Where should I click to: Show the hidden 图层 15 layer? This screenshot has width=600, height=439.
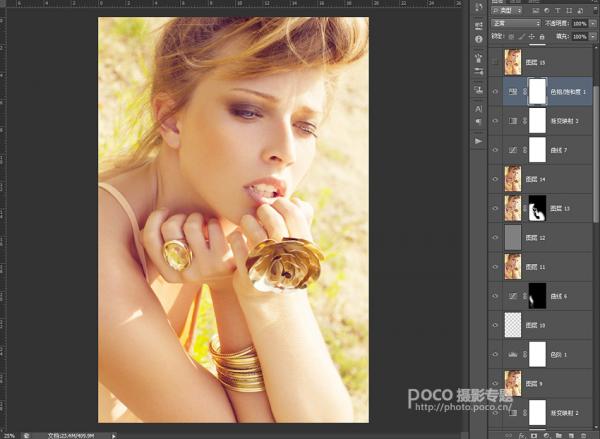(495, 62)
